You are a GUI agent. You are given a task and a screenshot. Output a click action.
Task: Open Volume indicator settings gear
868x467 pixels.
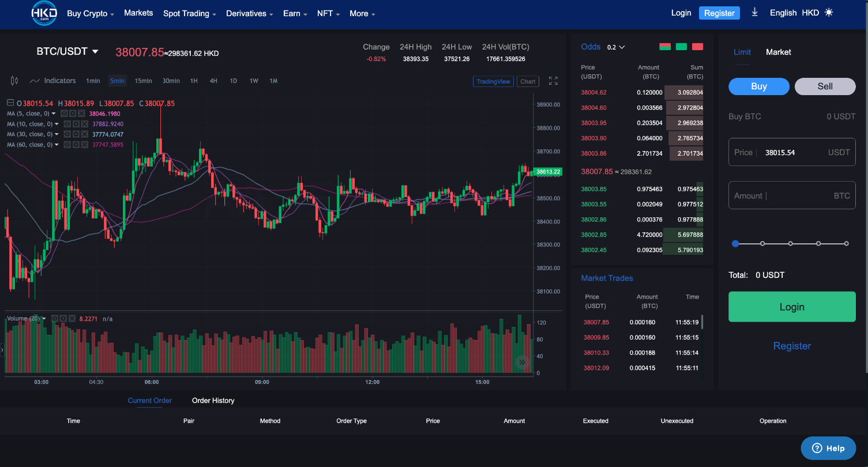tap(63, 318)
